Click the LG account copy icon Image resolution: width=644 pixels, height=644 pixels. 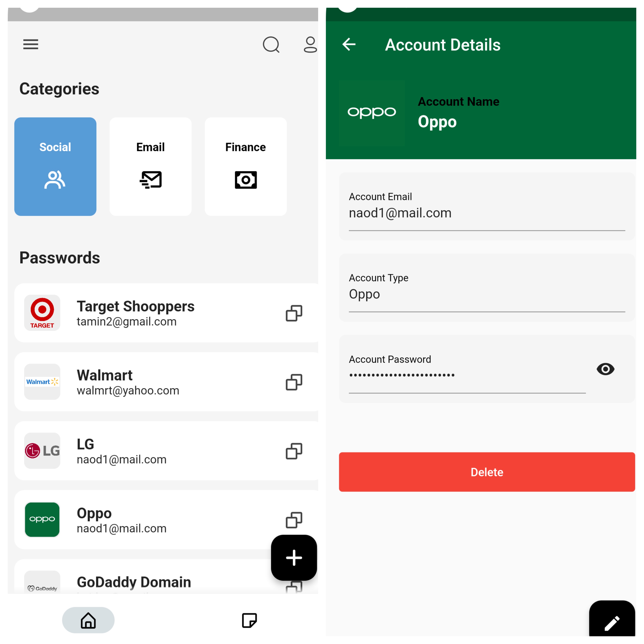[294, 451]
